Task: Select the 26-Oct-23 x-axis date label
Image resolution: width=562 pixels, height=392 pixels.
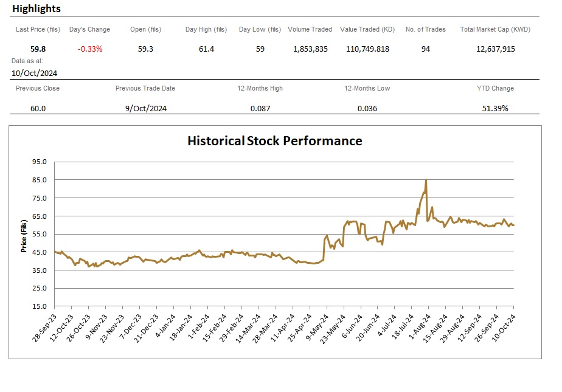Action: tap(78, 328)
